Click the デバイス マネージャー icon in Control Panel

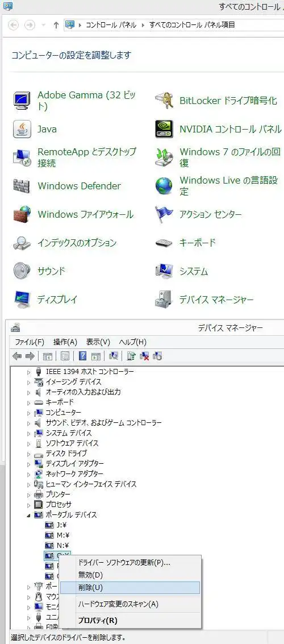[x=164, y=300]
